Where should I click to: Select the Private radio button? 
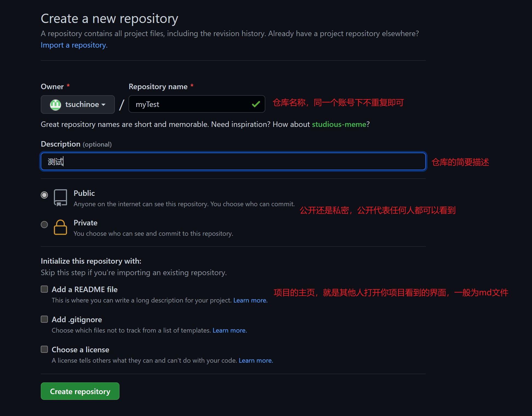coord(44,225)
